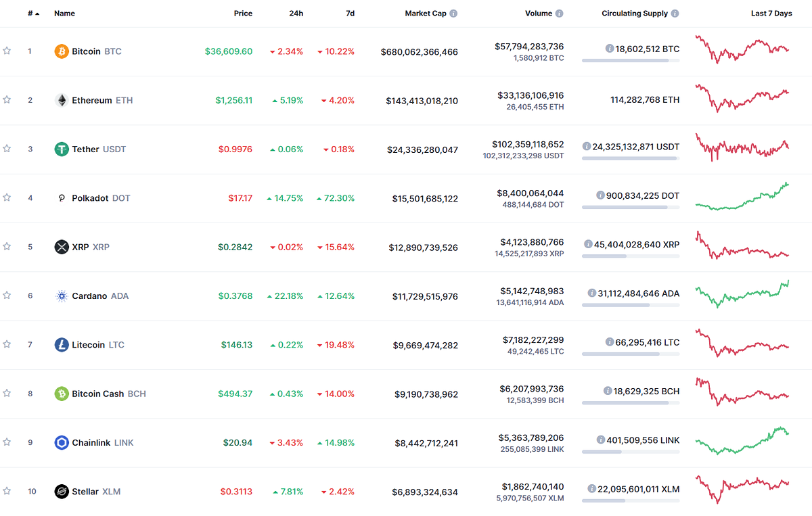Click the Chainlink logo icon

62,442
